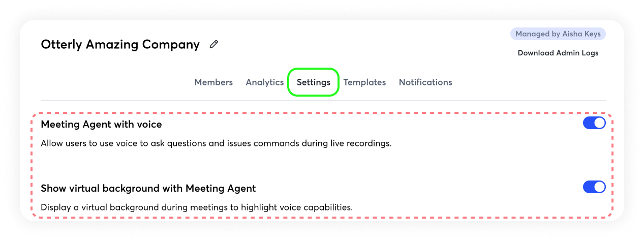Disable Meeting Agent with voice
644x241 pixels.
[594, 123]
